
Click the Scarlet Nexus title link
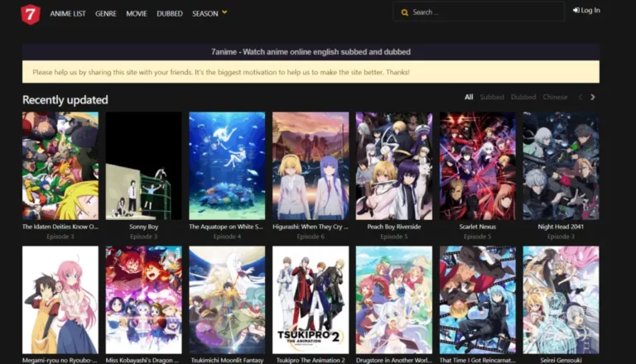point(477,227)
